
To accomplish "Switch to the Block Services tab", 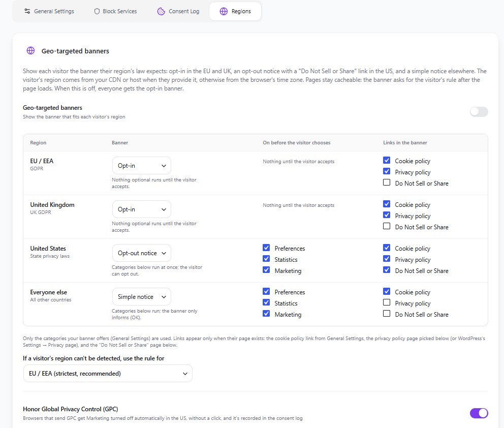I will point(115,11).
